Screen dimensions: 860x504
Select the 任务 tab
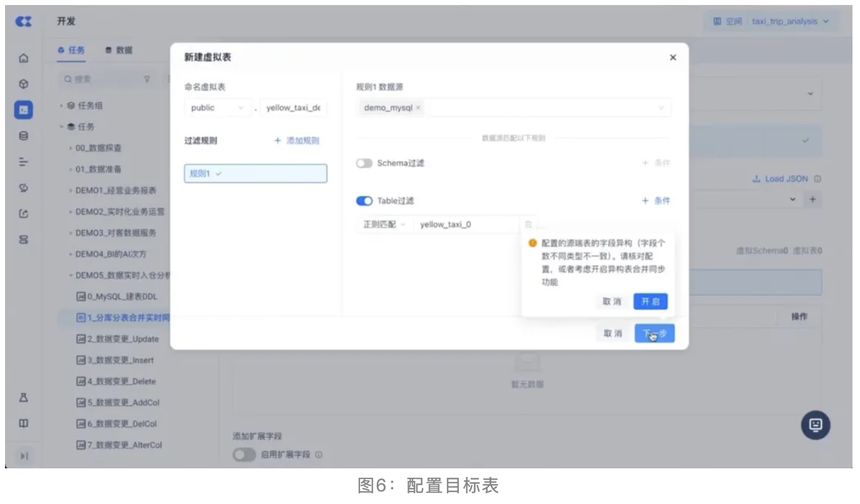(x=71, y=50)
